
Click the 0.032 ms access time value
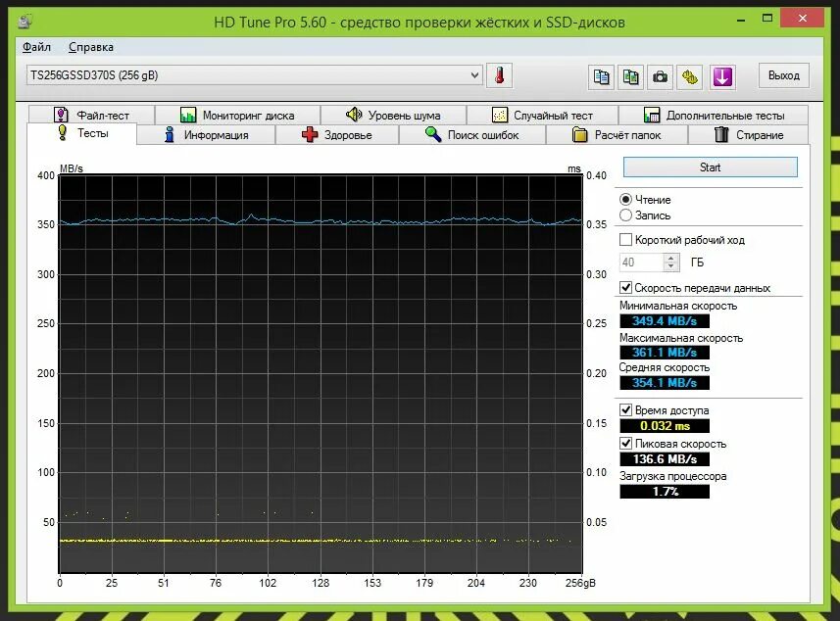(x=665, y=426)
